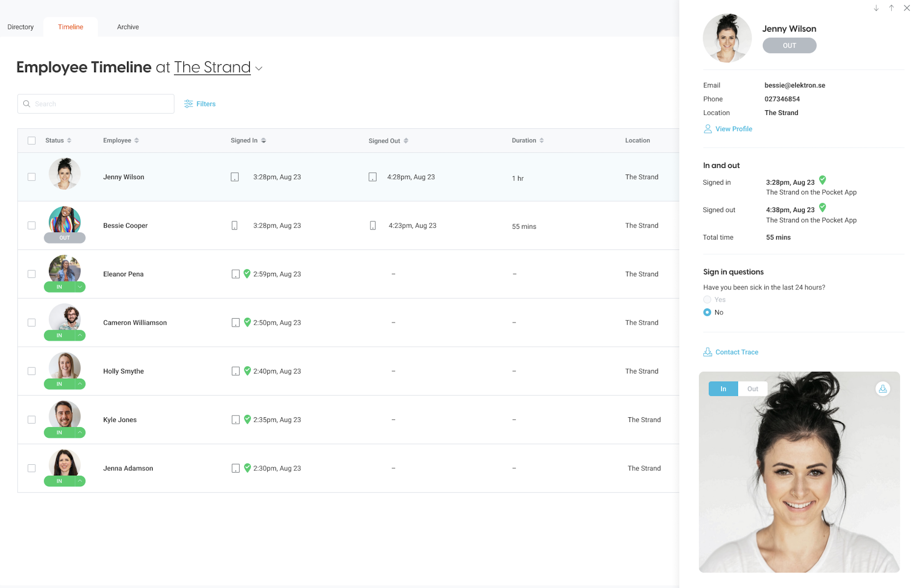Click Cameron Williamson's tablet device icon
Viewport: 914px width, 588px height.
235,323
